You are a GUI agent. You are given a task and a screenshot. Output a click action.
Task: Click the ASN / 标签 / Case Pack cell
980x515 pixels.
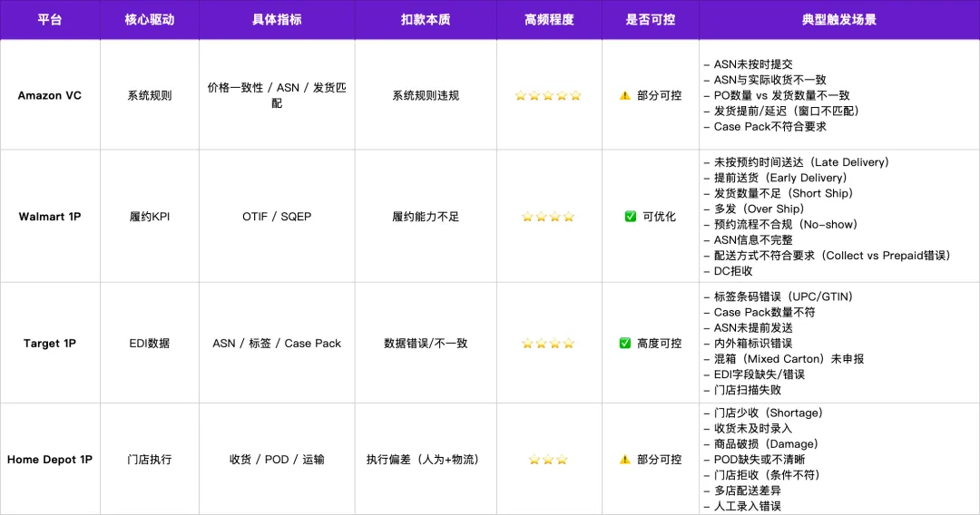coord(277,344)
